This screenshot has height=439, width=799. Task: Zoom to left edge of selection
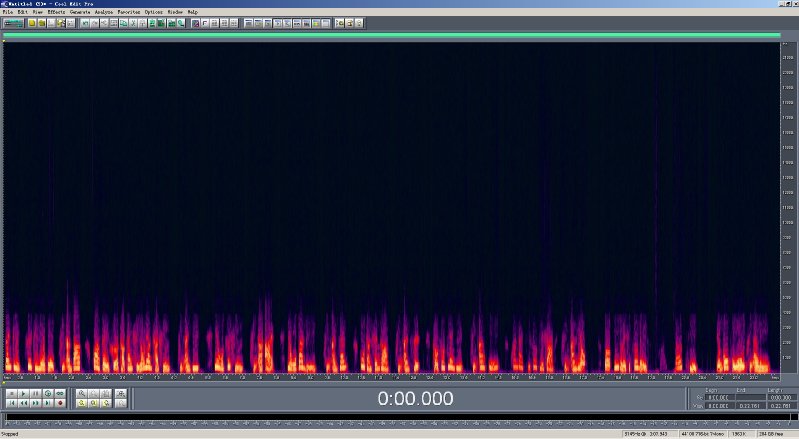(x=94, y=403)
